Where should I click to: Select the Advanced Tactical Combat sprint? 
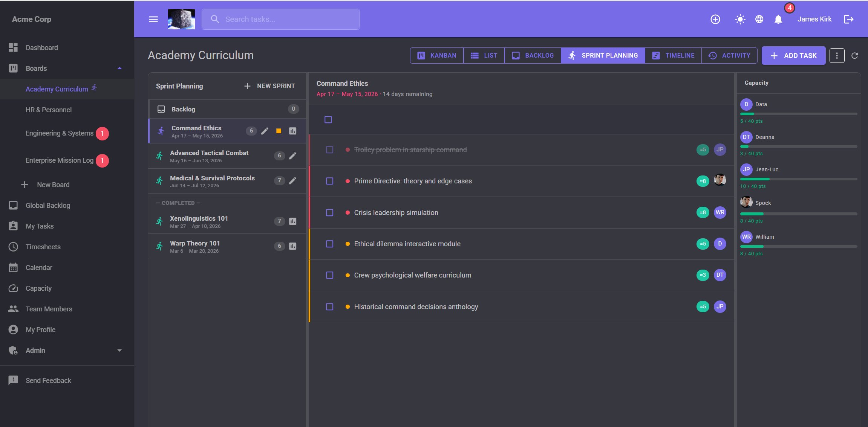click(x=227, y=156)
